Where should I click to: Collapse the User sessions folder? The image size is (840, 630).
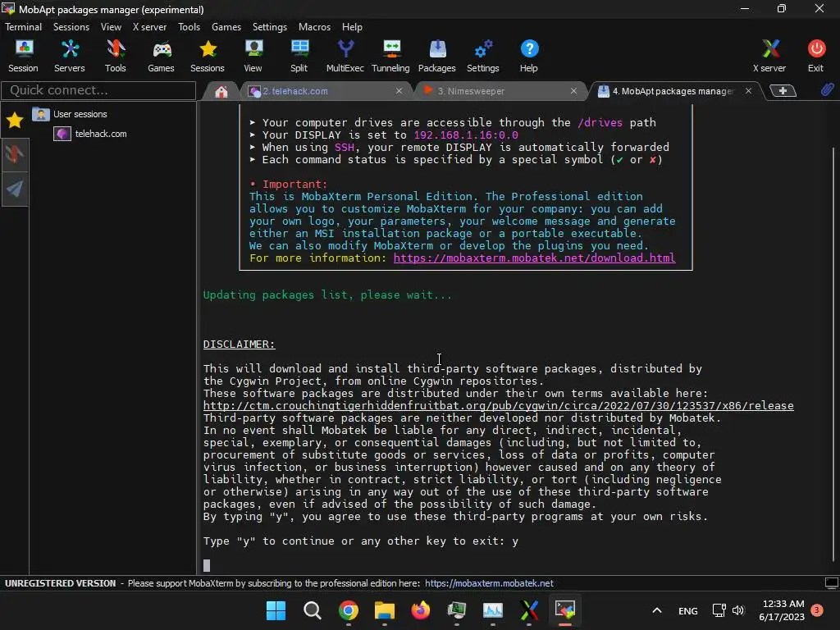point(70,114)
